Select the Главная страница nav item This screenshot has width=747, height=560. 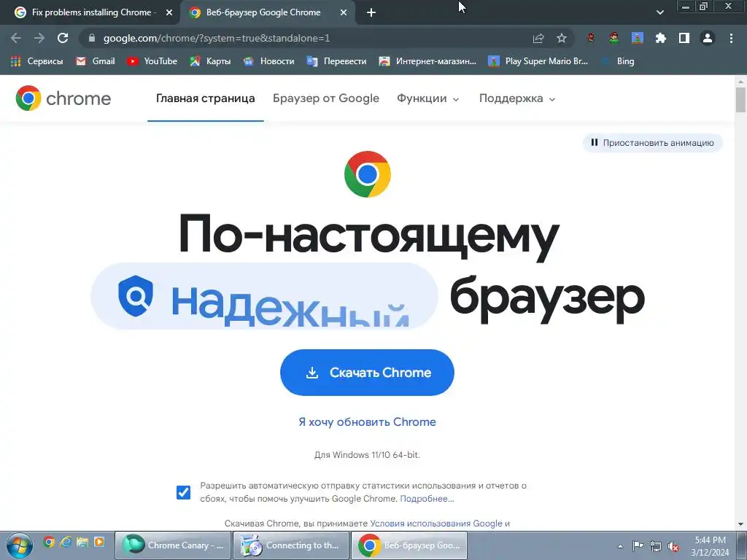coord(205,98)
